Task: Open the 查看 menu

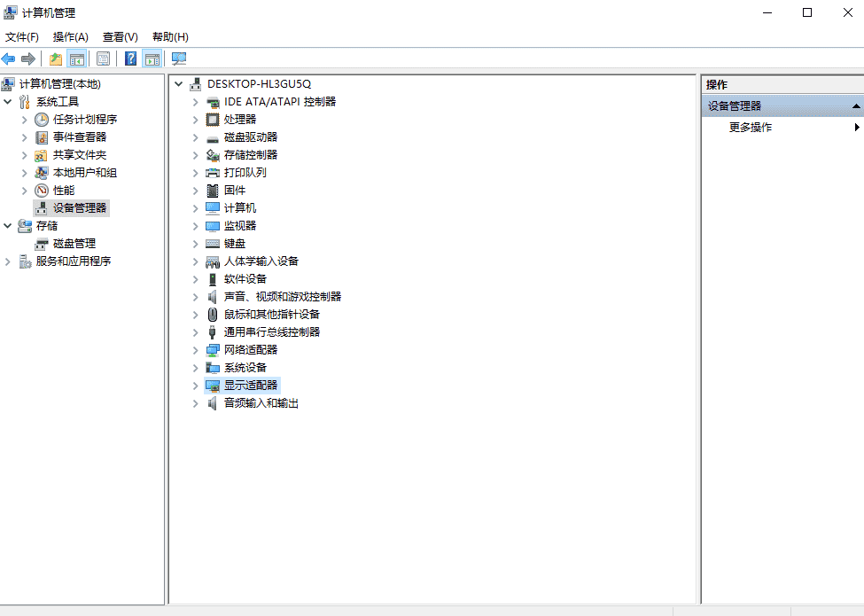Action: 120,36
